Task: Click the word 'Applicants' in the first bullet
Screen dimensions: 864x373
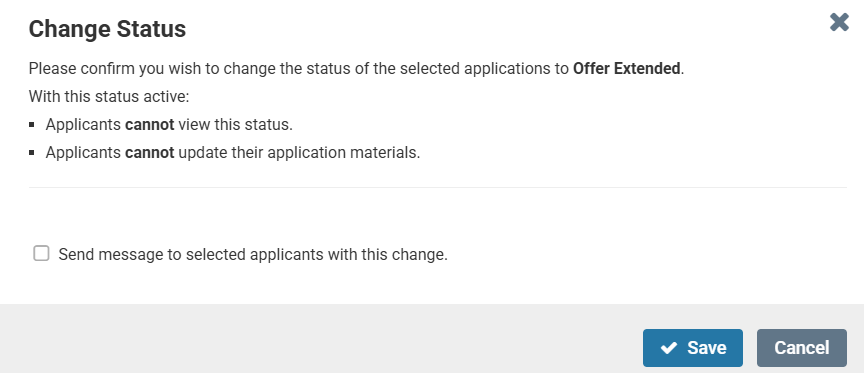Action: pos(84,125)
